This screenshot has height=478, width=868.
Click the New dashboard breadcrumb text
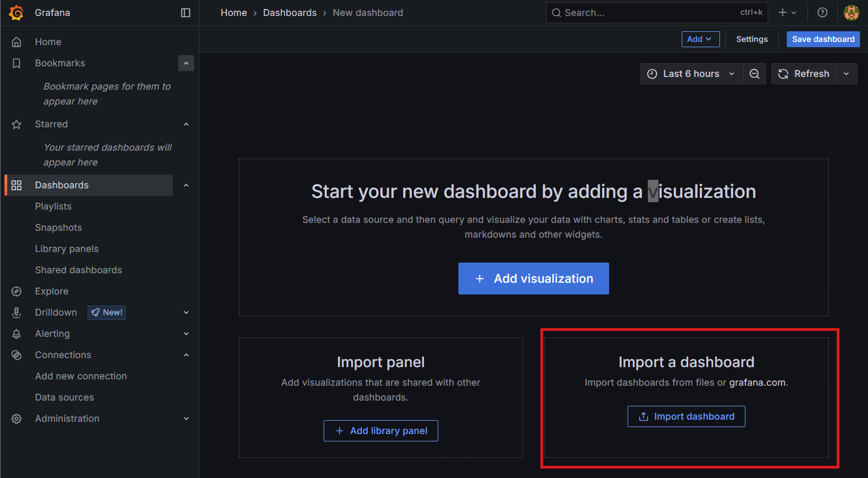tap(368, 13)
